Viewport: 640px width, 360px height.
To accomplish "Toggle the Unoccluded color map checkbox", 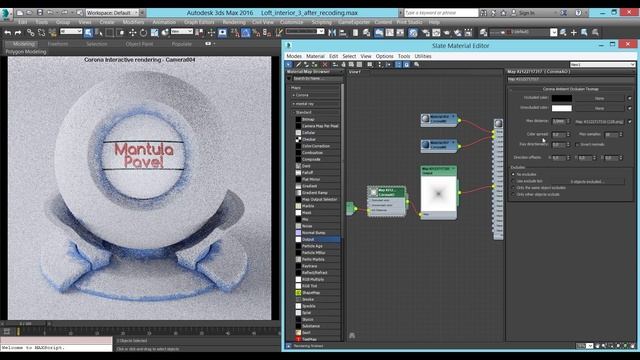I will pyautogui.click(x=629, y=108).
